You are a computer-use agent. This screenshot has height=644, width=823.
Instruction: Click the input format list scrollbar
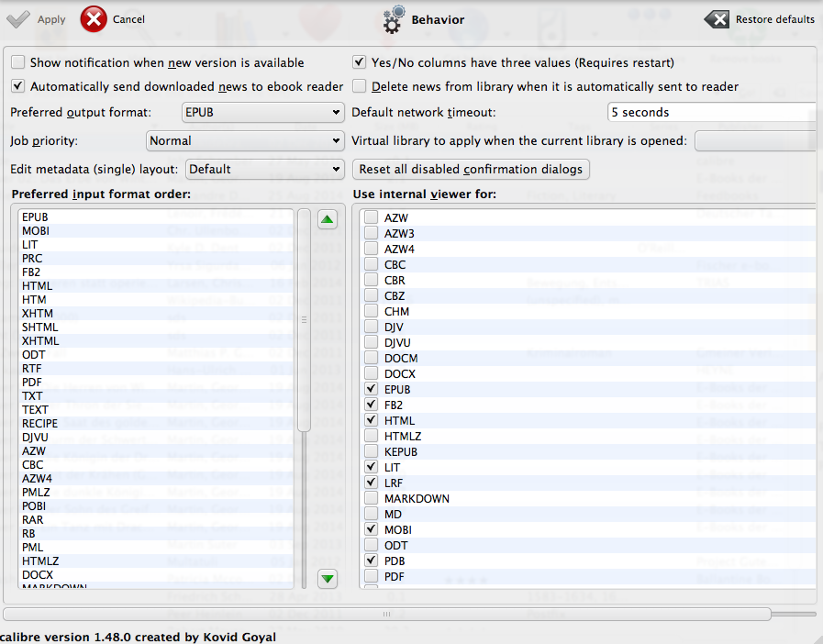point(304,320)
